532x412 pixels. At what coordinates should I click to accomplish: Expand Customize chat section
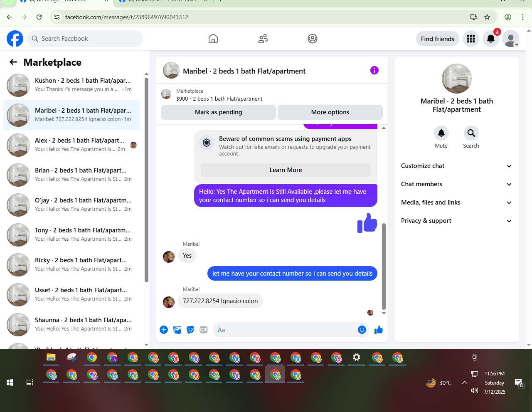point(457,166)
